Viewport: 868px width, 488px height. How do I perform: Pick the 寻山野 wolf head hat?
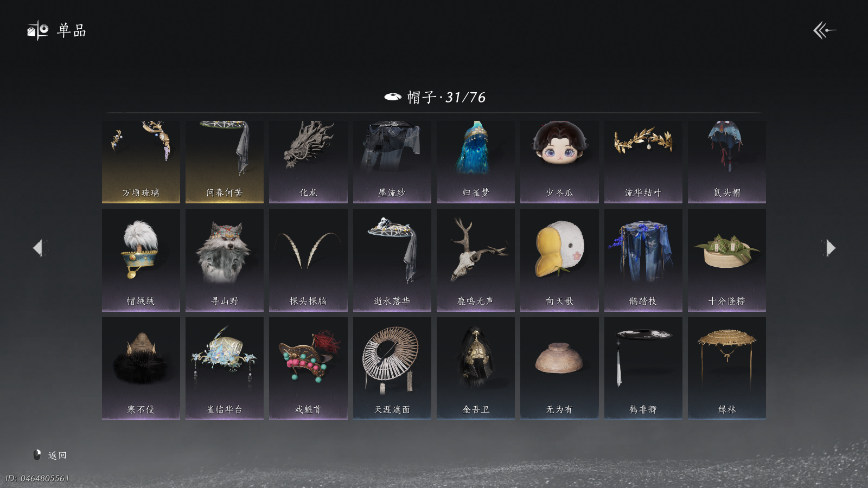(x=225, y=260)
